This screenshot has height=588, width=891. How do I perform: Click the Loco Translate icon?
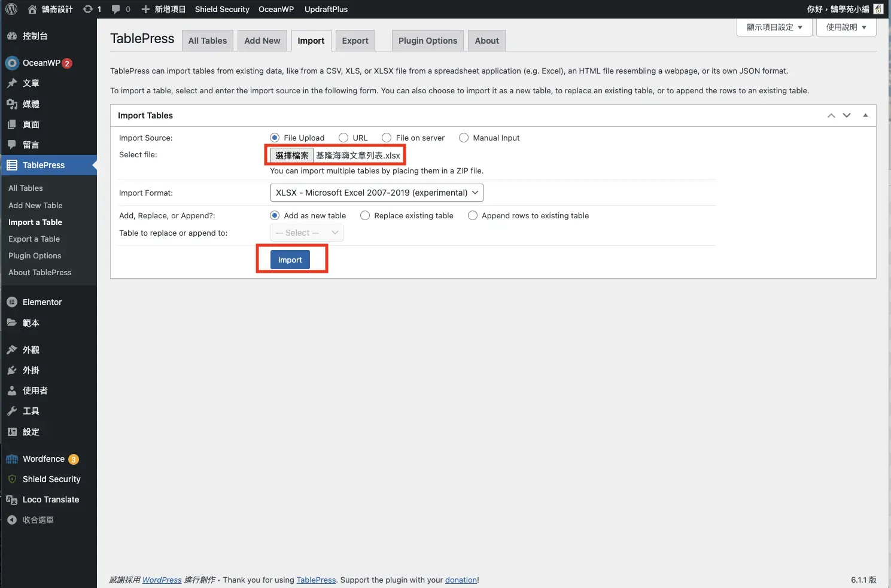(12, 499)
